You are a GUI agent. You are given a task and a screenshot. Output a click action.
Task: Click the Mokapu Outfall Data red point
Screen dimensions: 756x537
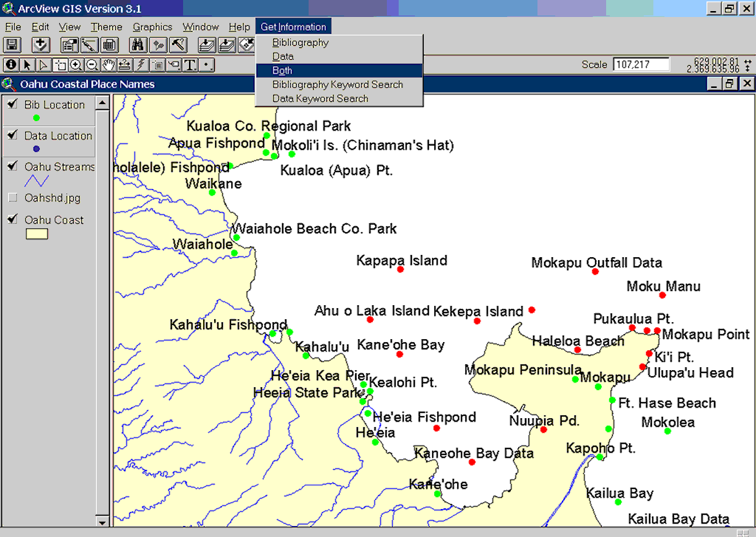point(596,272)
